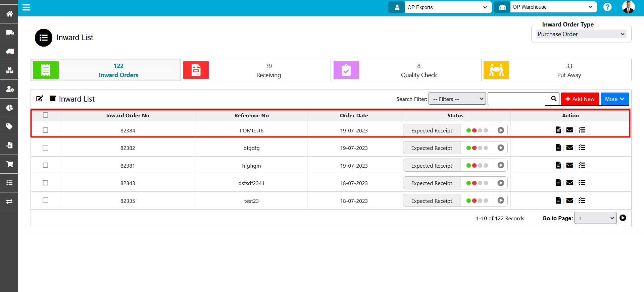Toggle the select-all header checkbox
This screenshot has height=292, width=644.
[x=46, y=115]
